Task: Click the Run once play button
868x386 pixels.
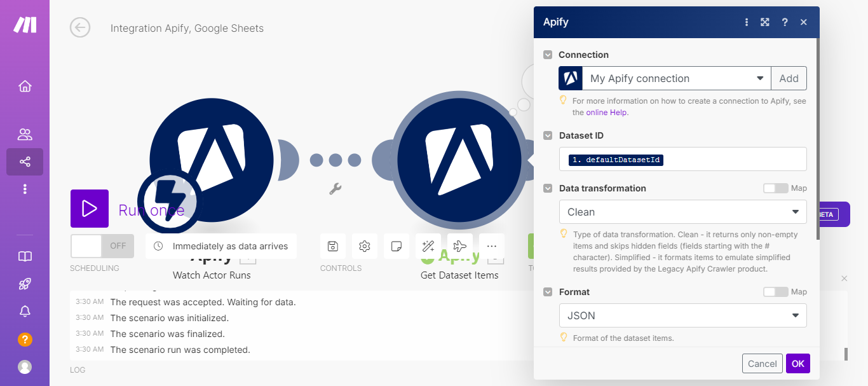Action: coord(90,209)
